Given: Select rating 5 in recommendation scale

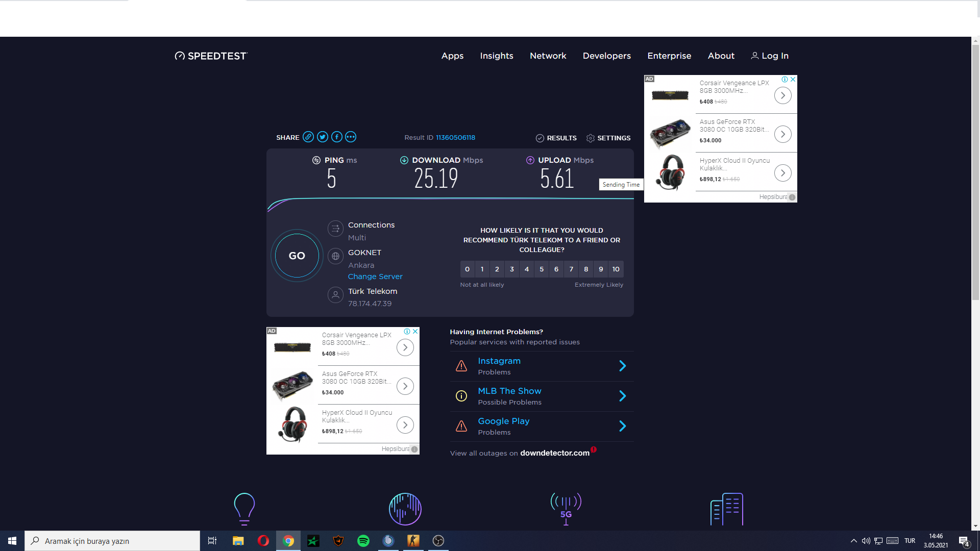Looking at the screenshot, I should 542,269.
